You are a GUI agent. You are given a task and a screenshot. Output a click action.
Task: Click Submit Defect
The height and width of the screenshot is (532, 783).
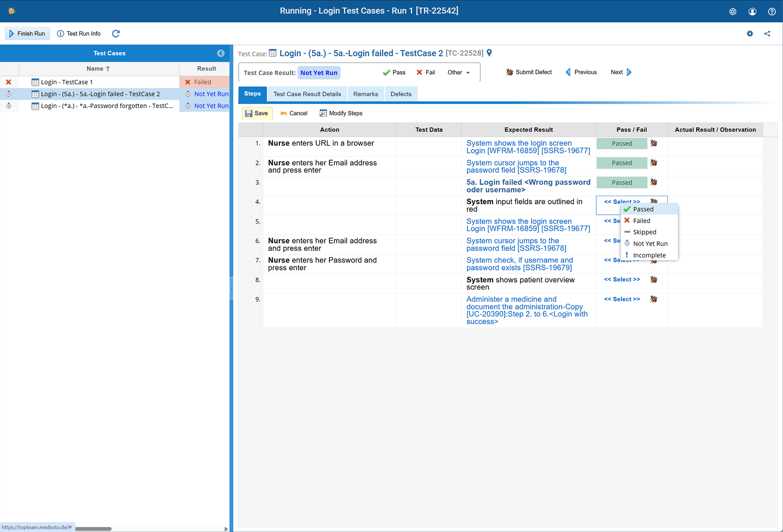(529, 72)
